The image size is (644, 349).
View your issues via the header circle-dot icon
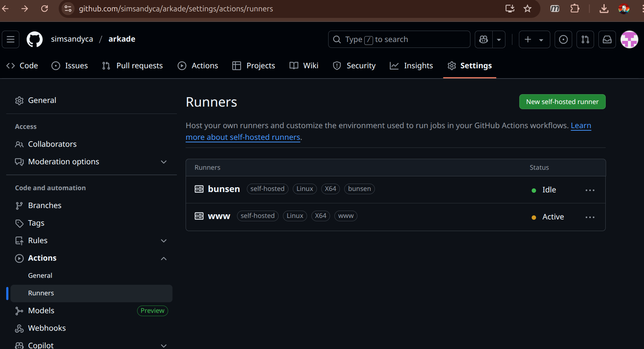point(563,39)
